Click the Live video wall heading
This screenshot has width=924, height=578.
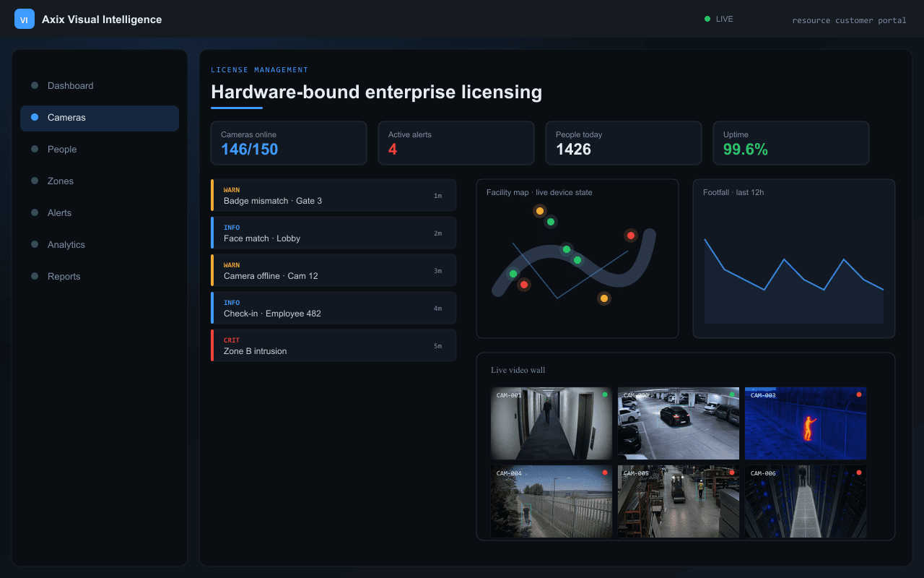tap(518, 370)
